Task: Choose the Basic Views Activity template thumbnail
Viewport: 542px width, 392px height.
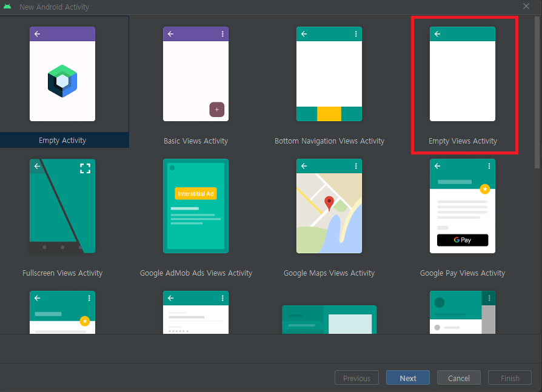Action: 196,74
